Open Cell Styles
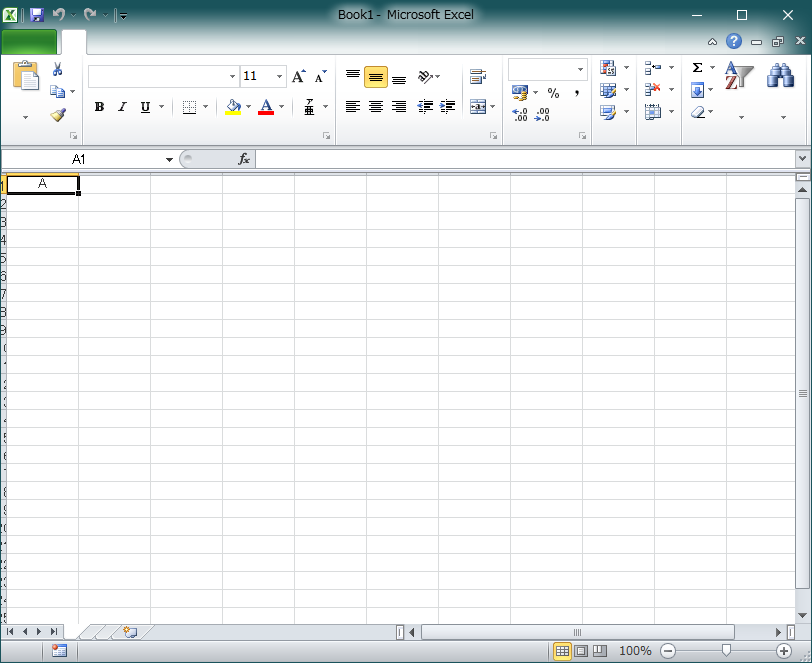This screenshot has width=812, height=663. pos(608,112)
